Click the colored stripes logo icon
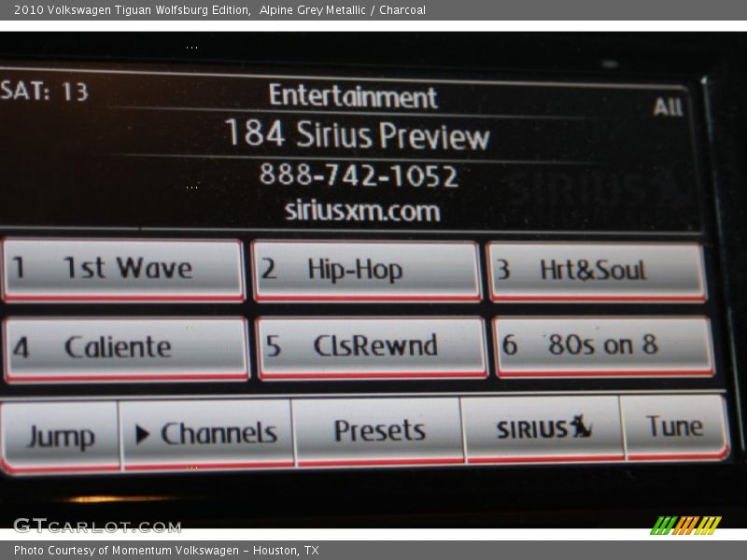 click(x=685, y=525)
